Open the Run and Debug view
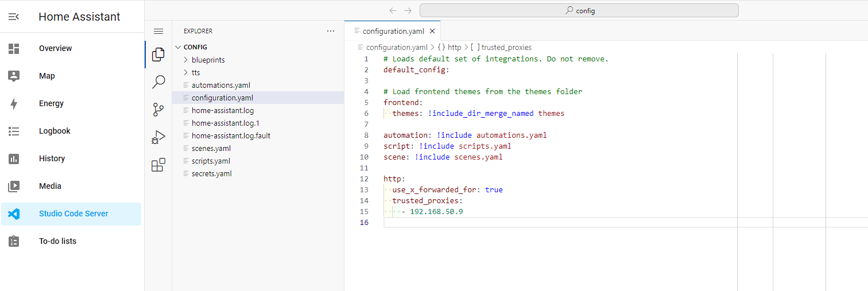The height and width of the screenshot is (291, 868). click(x=158, y=137)
